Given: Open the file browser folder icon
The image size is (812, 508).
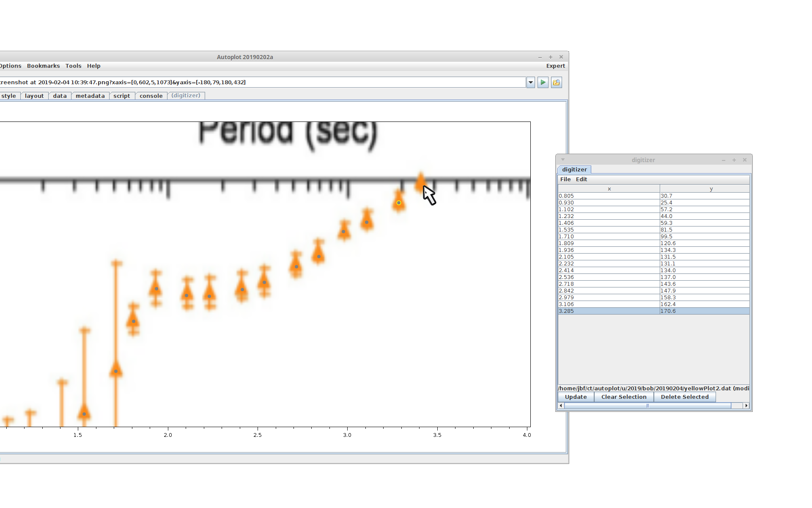Looking at the screenshot, I should point(557,83).
